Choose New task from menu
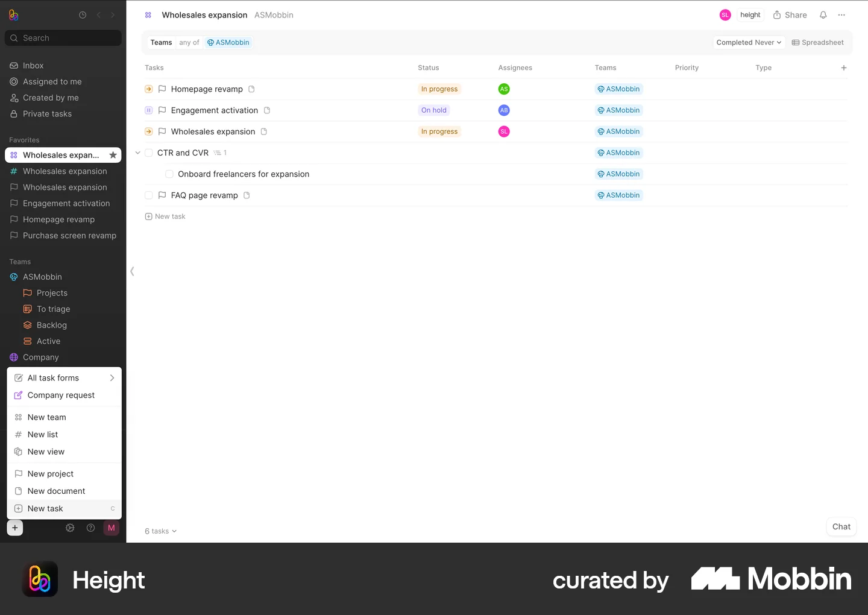The image size is (868, 615). coord(64,509)
